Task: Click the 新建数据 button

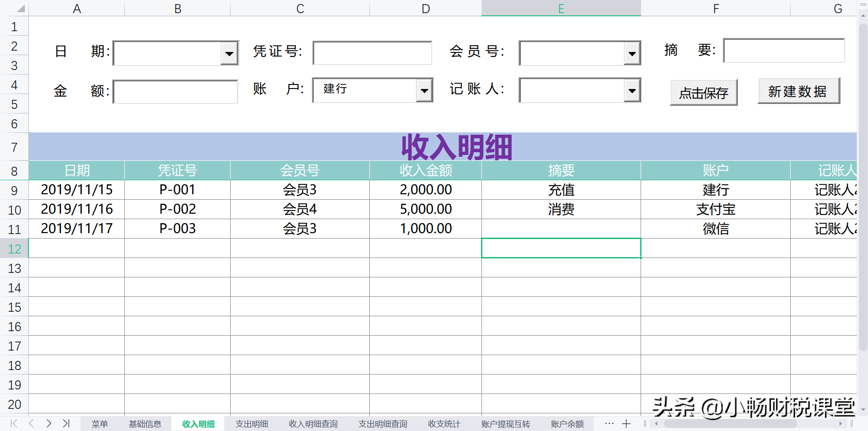Action: click(798, 91)
